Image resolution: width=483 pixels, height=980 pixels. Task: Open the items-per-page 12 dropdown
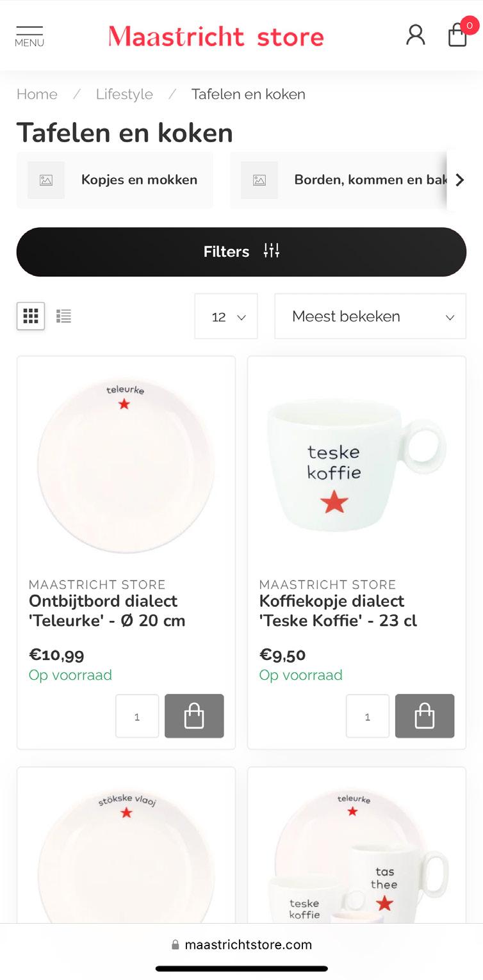(226, 316)
